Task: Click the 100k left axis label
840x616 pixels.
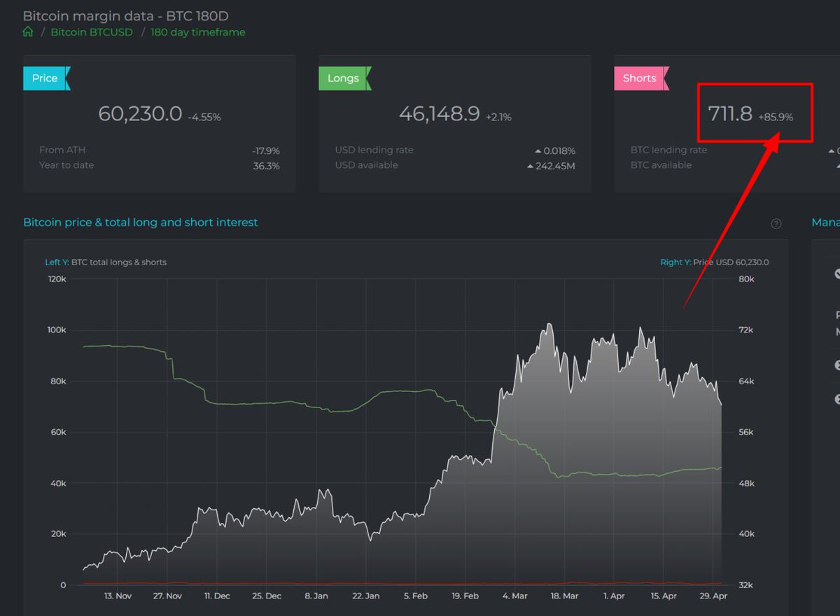Action: [56, 330]
